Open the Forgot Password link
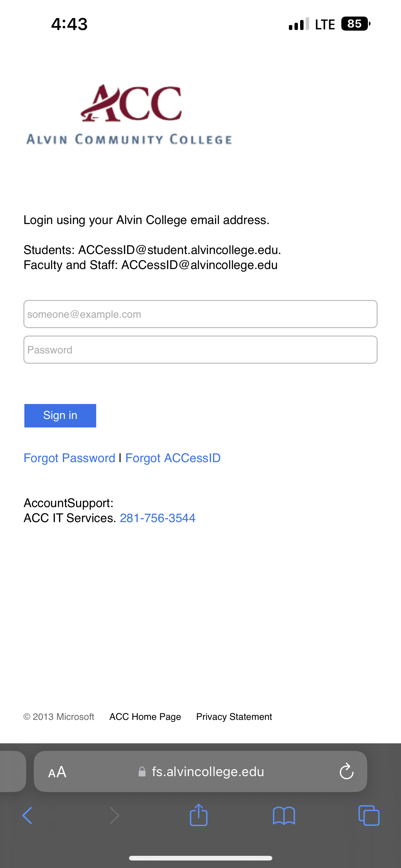 pos(69,458)
